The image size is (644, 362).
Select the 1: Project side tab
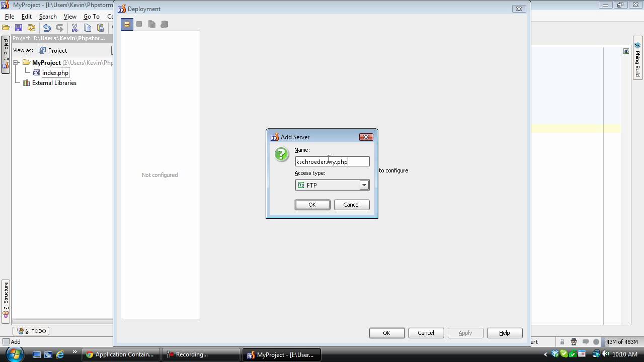[x=6, y=55]
